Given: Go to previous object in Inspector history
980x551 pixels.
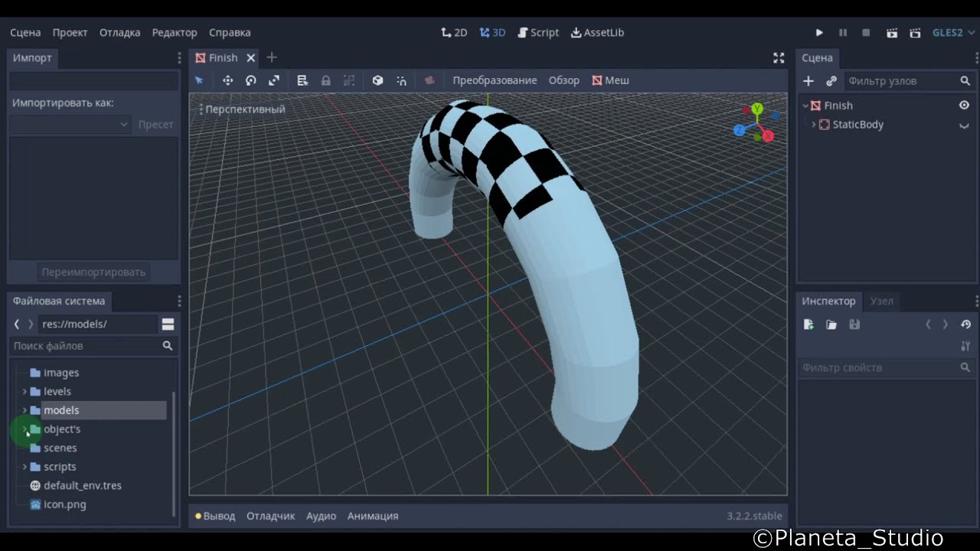Looking at the screenshot, I should coord(929,324).
